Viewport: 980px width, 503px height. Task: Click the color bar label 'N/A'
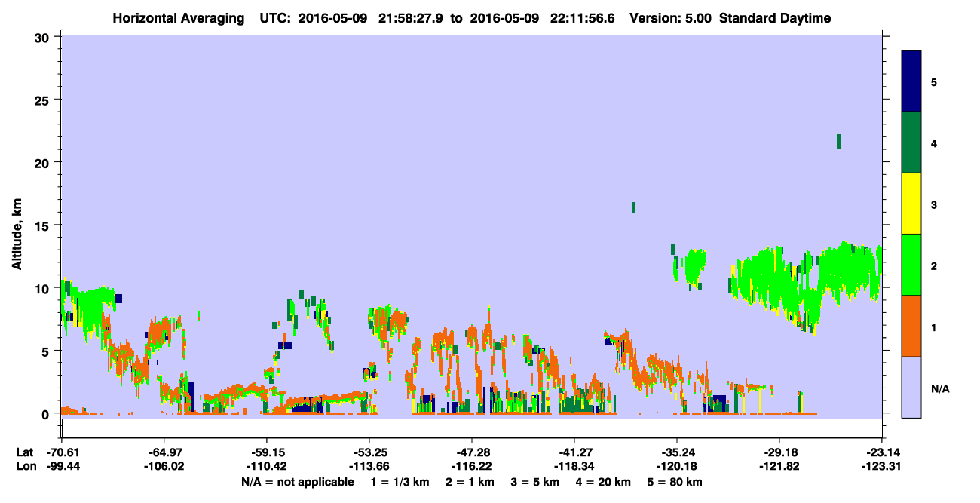coord(939,388)
